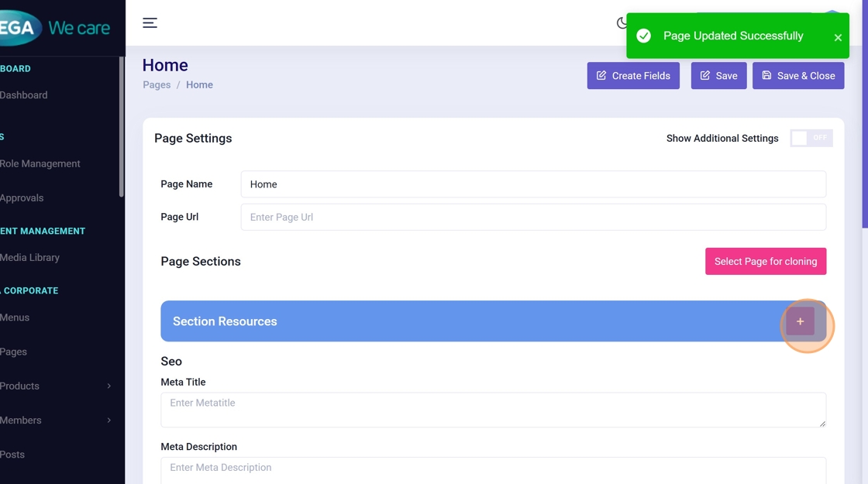Go to Role Management
This screenshot has width=868, height=484.
tap(40, 163)
